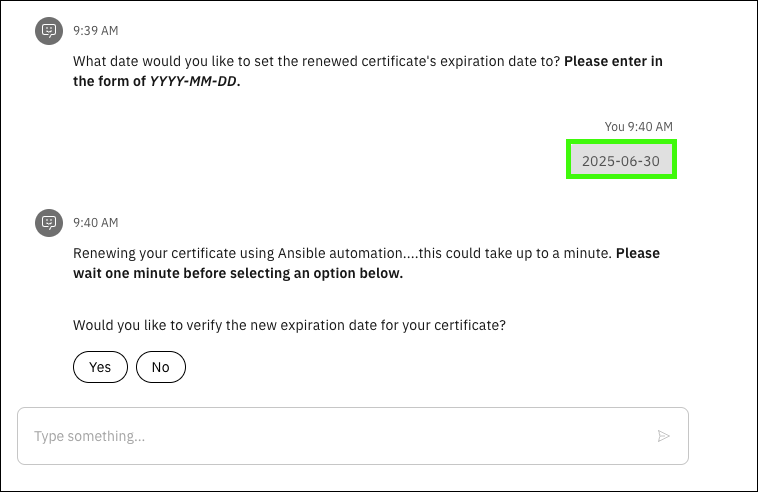Select the No option button
The image size is (758, 492).
click(161, 367)
